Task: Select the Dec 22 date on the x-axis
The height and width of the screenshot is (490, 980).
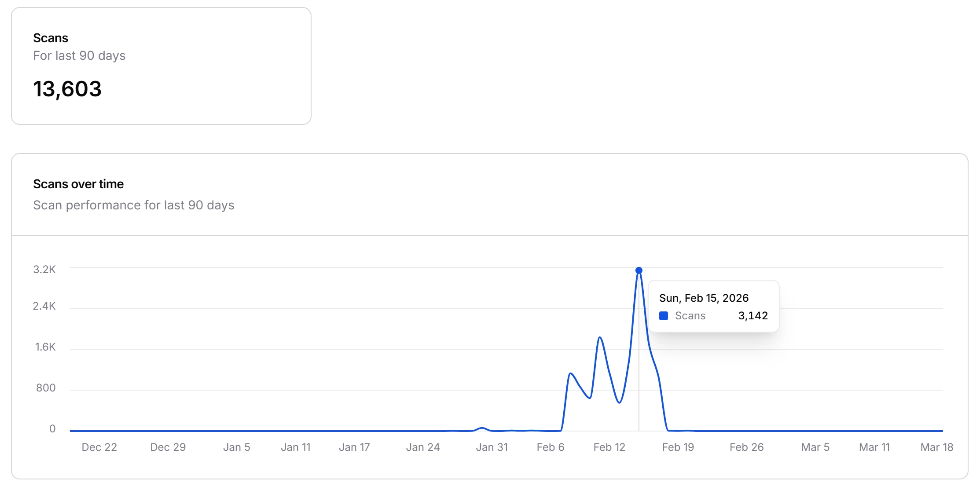Action: point(100,447)
